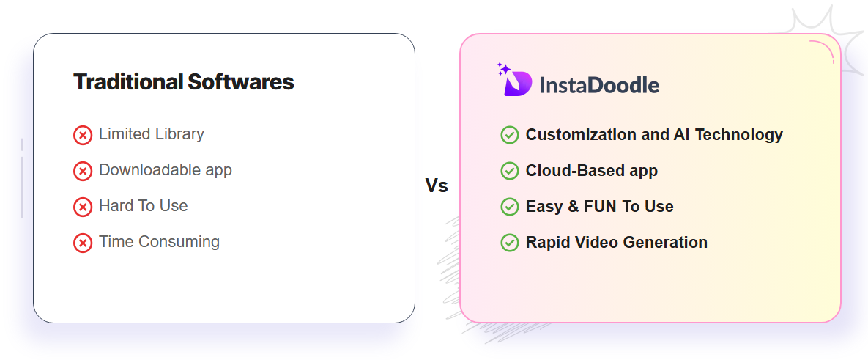Click green check beside Customization and AI Technology
The image size is (868, 360).
click(510, 135)
